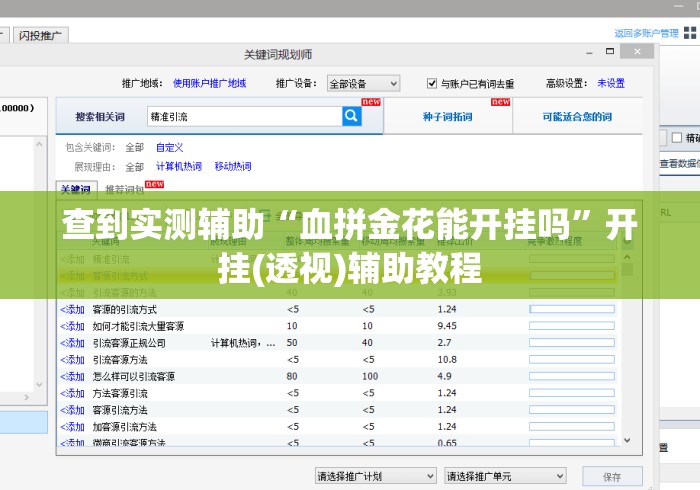Add keyword 引流客源方法

[72, 360]
